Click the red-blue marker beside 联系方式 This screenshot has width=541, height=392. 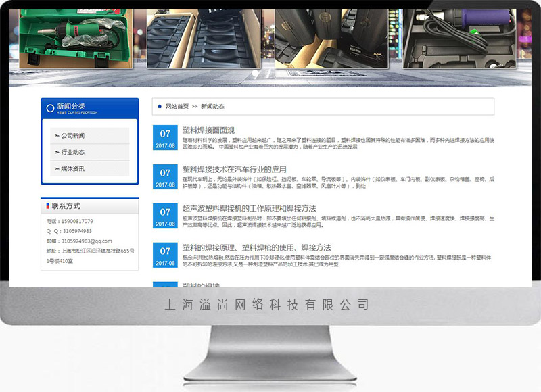47,206
